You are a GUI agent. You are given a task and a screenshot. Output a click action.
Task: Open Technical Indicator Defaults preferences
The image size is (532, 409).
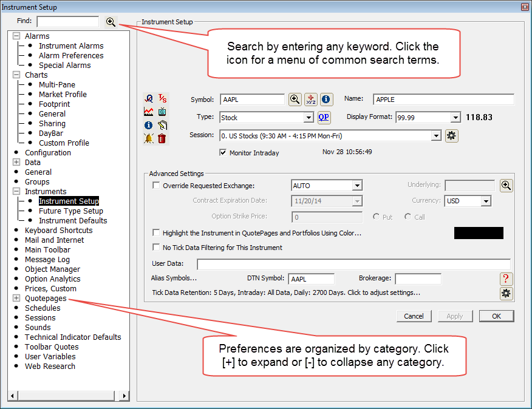73,337
